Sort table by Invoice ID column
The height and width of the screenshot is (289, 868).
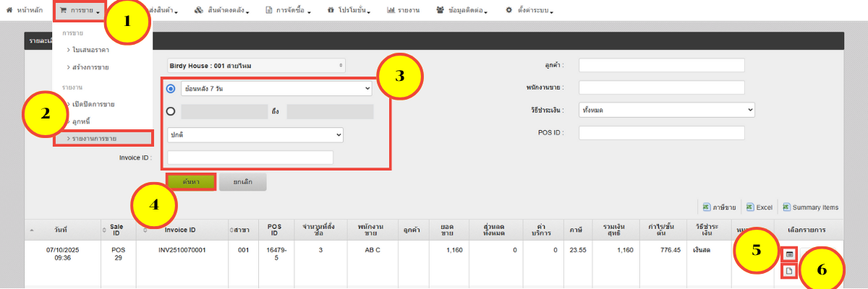click(181, 229)
